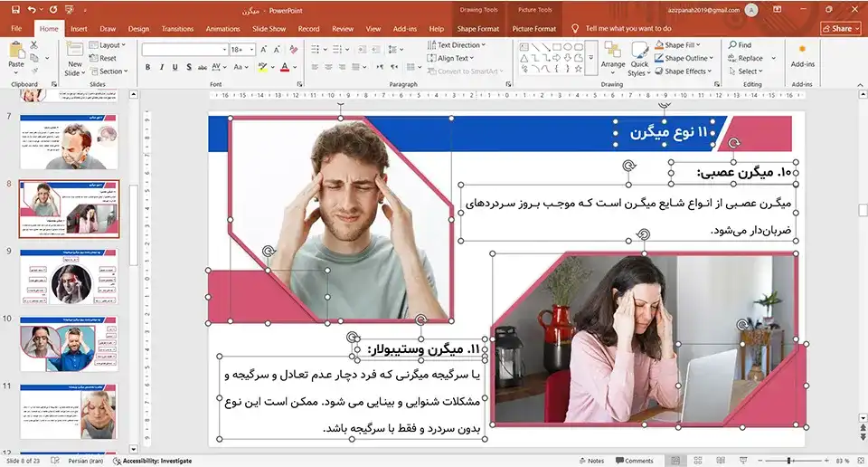Viewport: 868px width, 467px height.
Task: Toggle align right paragraph button
Action: tap(342, 67)
